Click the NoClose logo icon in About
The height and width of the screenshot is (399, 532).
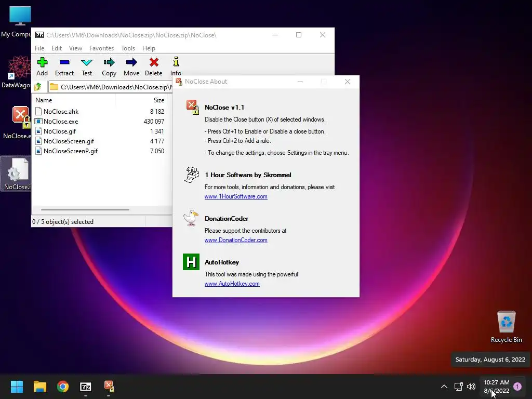click(x=192, y=107)
